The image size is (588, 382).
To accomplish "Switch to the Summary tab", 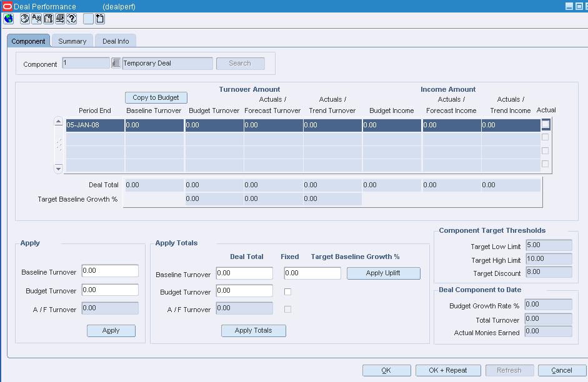I will point(72,41).
